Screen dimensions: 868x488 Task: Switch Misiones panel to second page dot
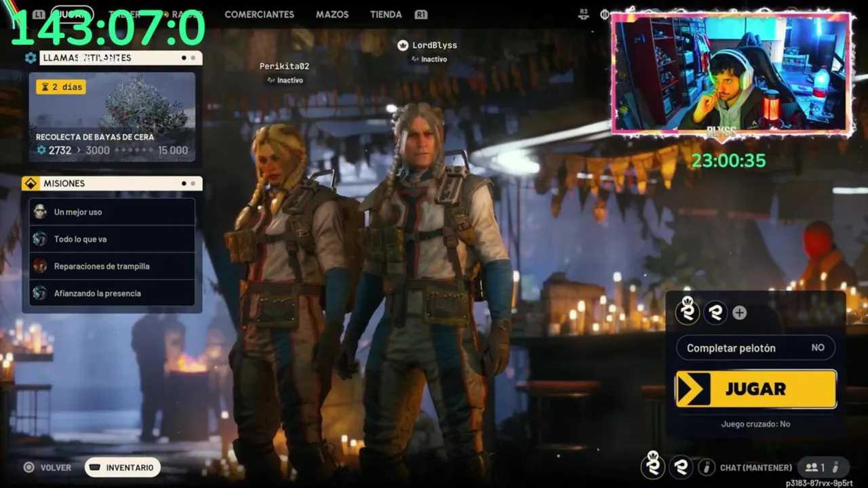click(x=193, y=184)
